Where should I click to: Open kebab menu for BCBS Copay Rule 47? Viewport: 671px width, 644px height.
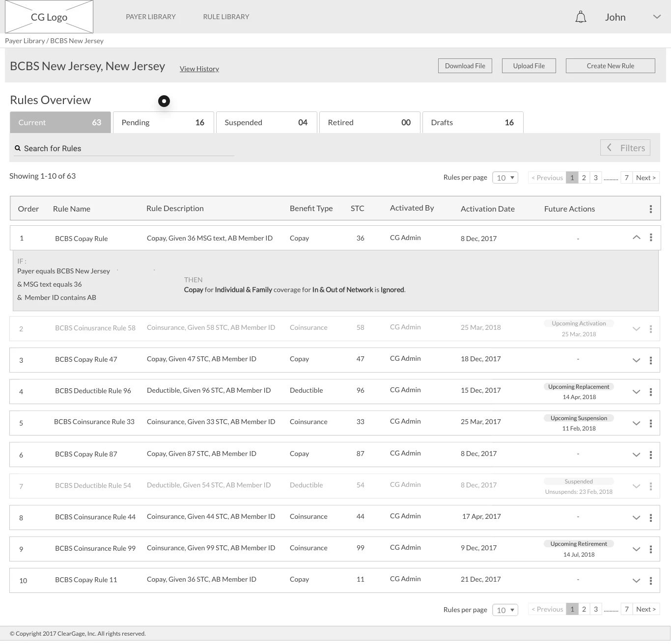[651, 360]
